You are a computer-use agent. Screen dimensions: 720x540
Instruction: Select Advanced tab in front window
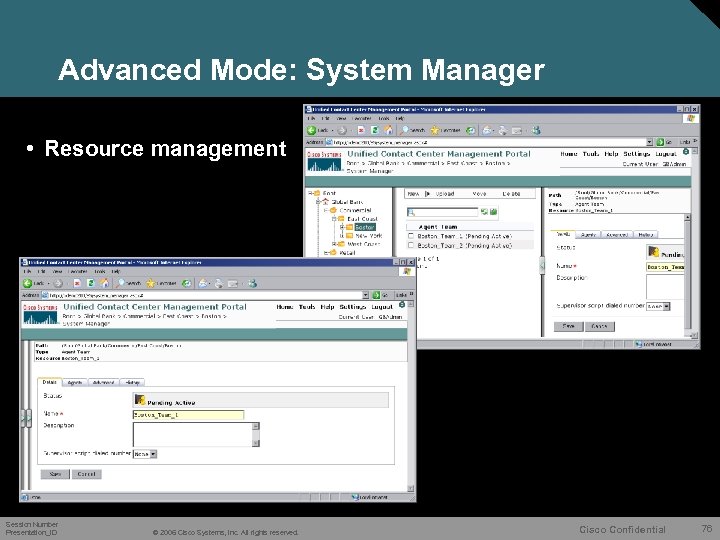pos(103,382)
